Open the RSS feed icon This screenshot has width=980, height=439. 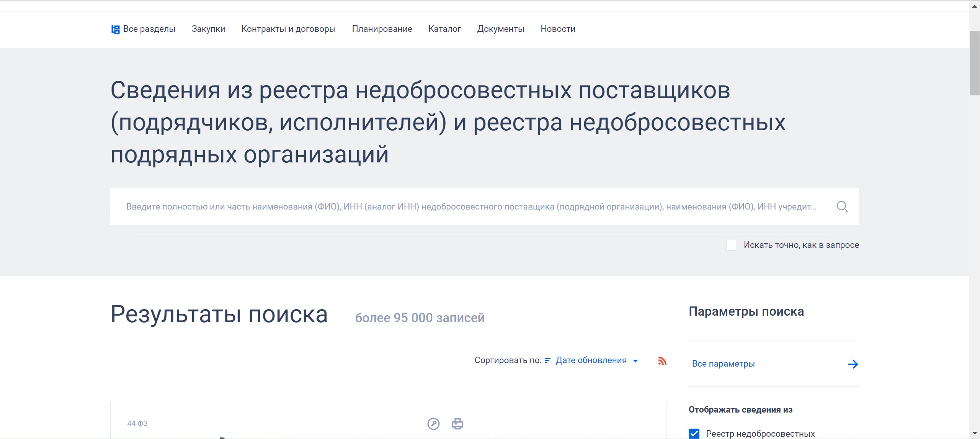point(662,361)
